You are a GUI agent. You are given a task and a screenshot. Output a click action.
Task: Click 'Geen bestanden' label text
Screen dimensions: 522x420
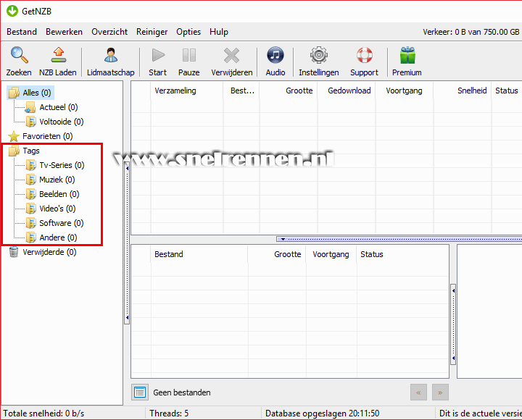(182, 392)
